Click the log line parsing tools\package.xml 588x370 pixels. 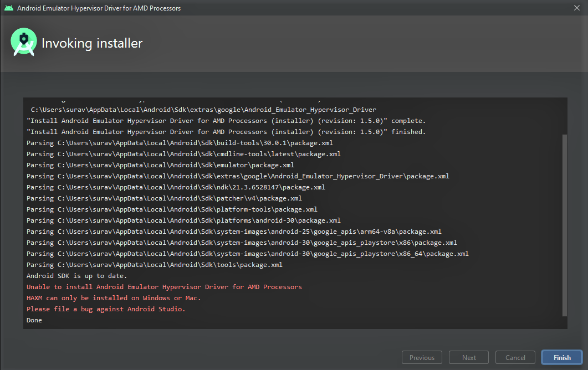154,265
